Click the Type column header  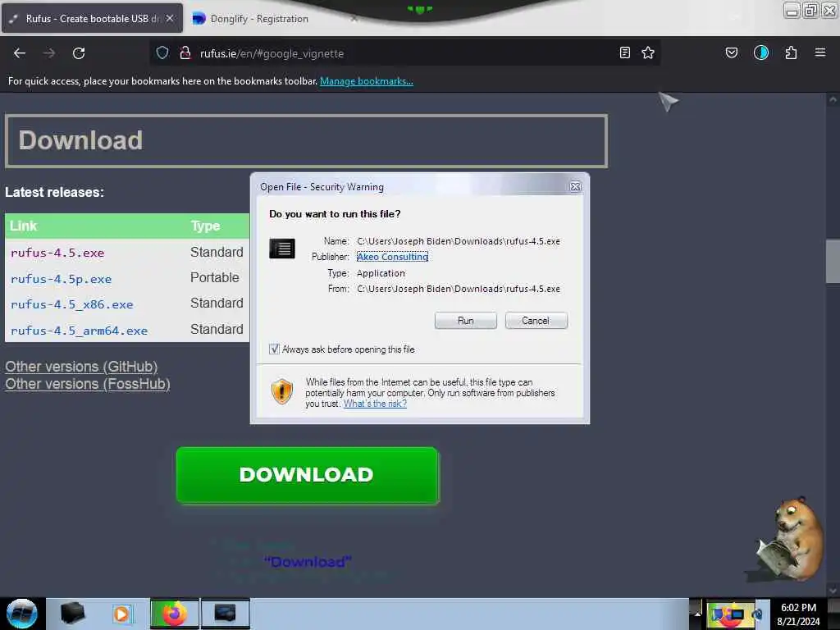[x=205, y=226]
